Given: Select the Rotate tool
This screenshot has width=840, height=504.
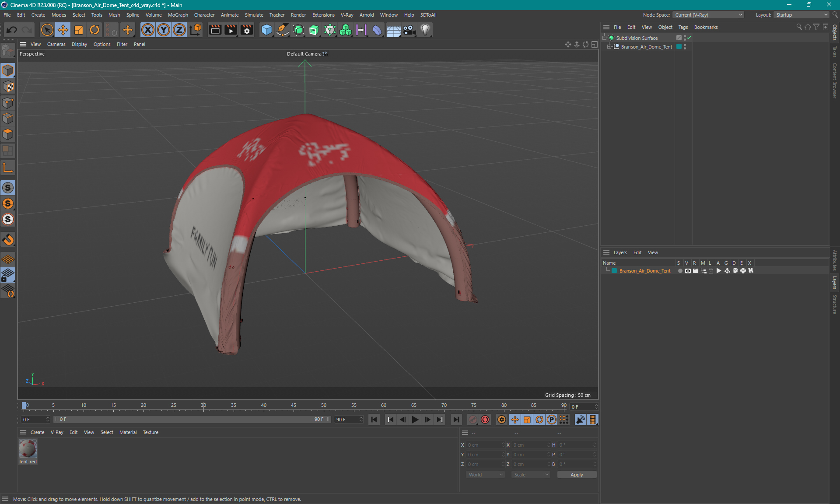Looking at the screenshot, I should click(94, 30).
